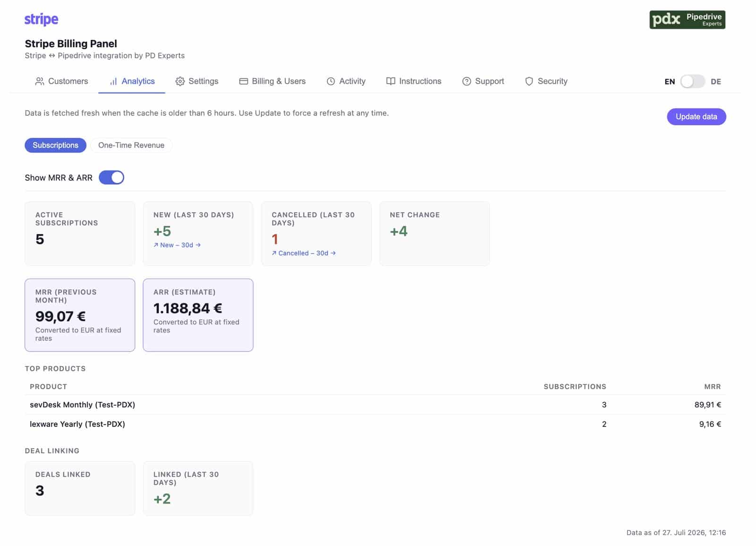Open the Cancelled – 30d link
Image resolution: width=756 pixels, height=546 pixels.
tap(304, 253)
